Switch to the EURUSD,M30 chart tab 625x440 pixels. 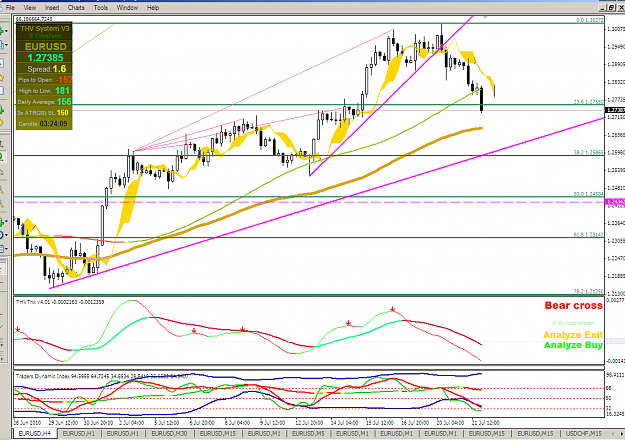point(169,433)
